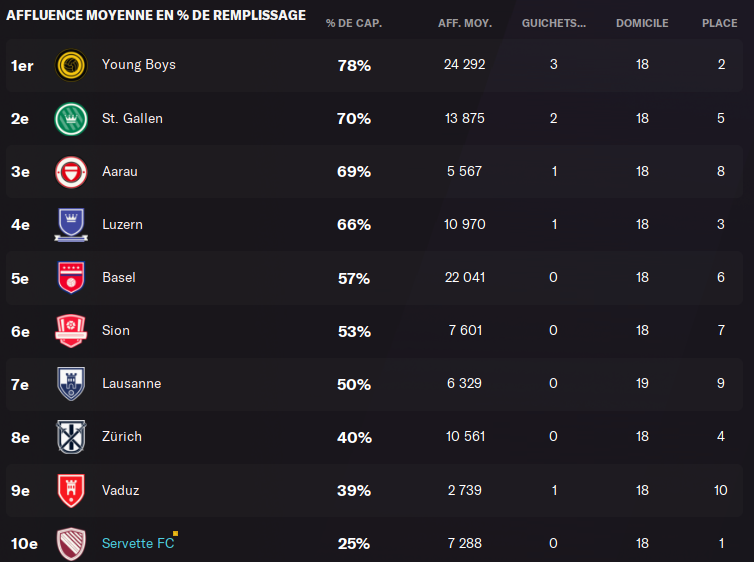
Task: Open the Aarau club badge
Action: (71, 172)
